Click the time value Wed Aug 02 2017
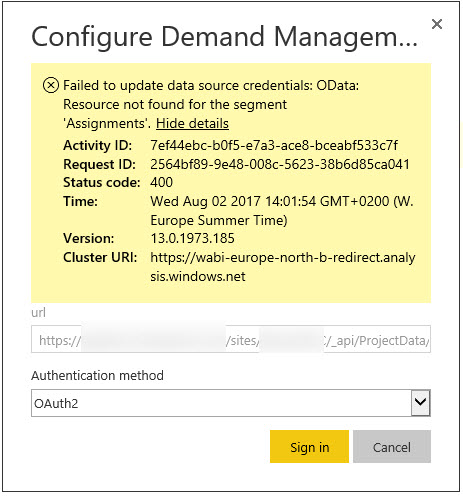 (282, 211)
